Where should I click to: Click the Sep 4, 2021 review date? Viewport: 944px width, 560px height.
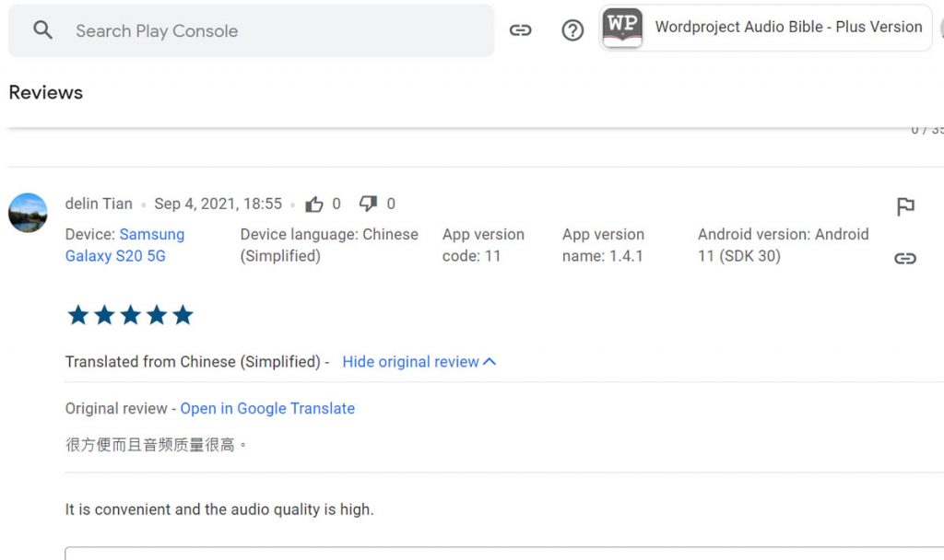pyautogui.click(x=218, y=204)
